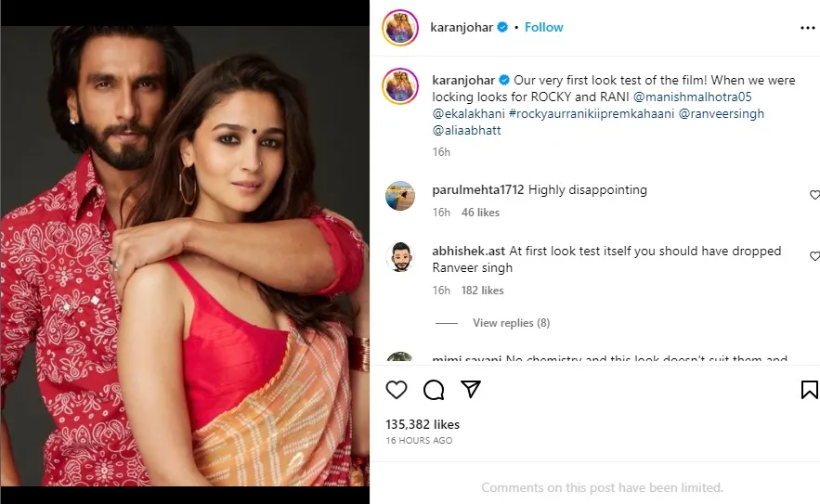
Task: Open the abhishek.ast profile avatar
Action: pos(400,257)
